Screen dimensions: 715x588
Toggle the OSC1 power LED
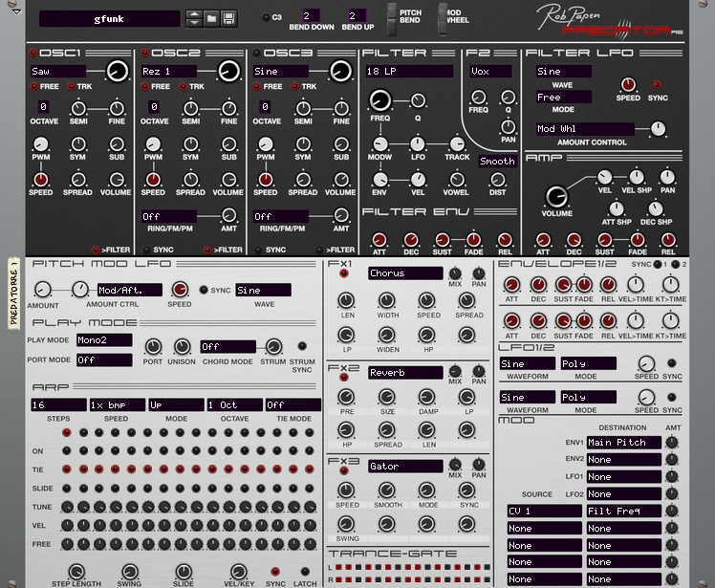[x=32, y=53]
